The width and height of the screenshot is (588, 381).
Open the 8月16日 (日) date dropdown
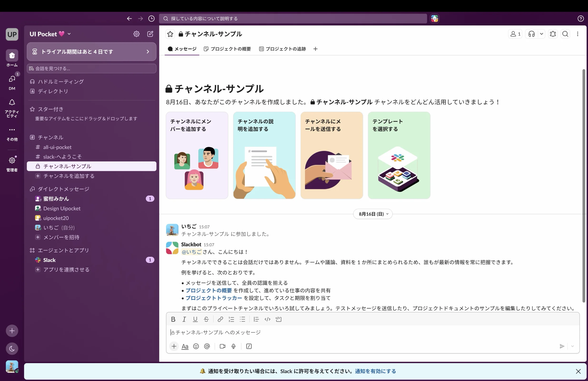(373, 214)
